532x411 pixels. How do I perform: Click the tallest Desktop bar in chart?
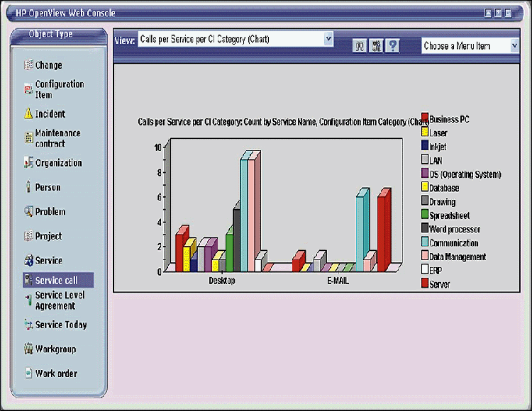[x=244, y=213]
